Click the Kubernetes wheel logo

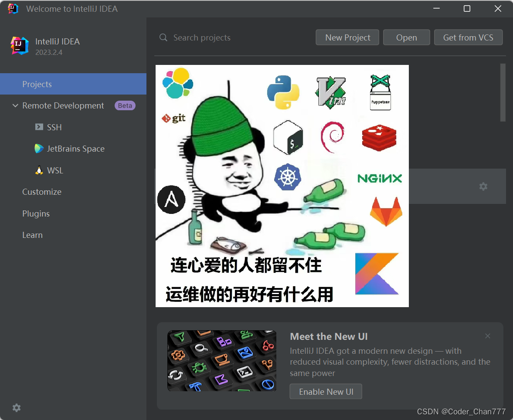point(288,177)
